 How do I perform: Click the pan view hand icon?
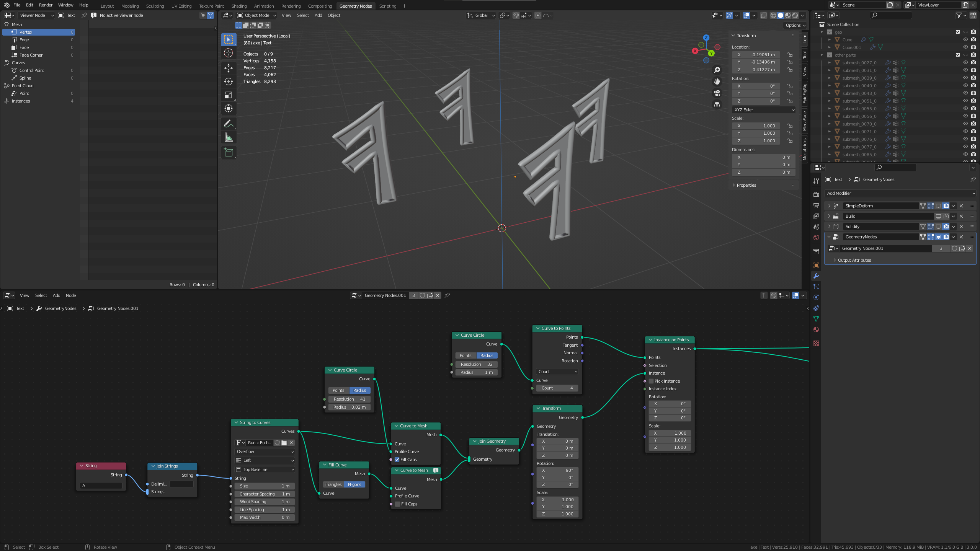coord(717,82)
